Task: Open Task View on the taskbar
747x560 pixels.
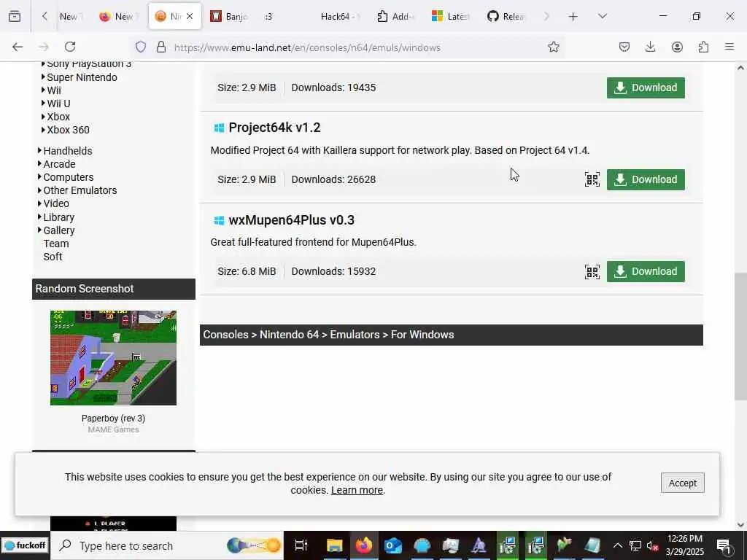Action: [301, 545]
